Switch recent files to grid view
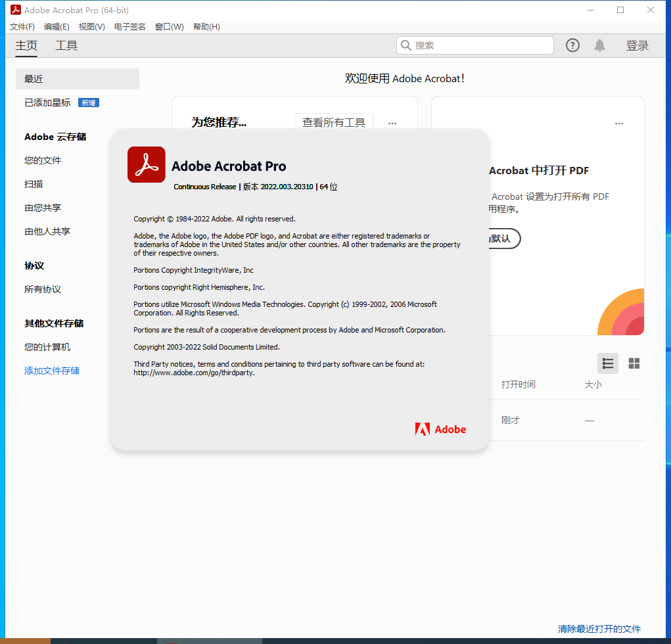The height and width of the screenshot is (644, 671). click(x=634, y=363)
